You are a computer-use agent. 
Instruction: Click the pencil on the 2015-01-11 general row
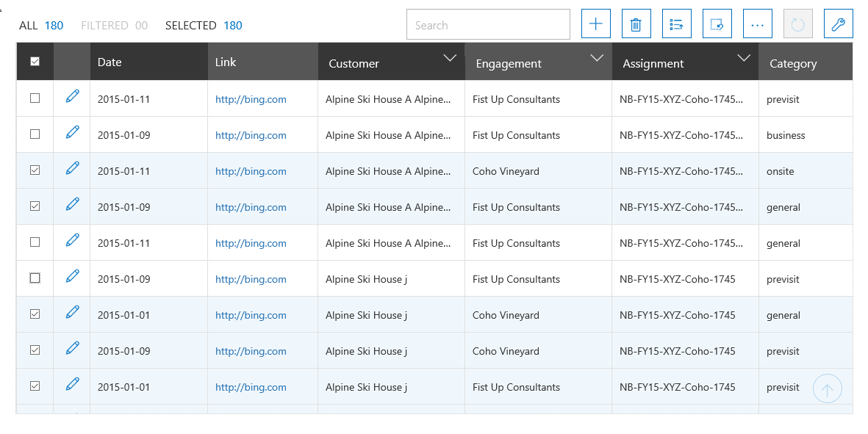click(x=72, y=240)
